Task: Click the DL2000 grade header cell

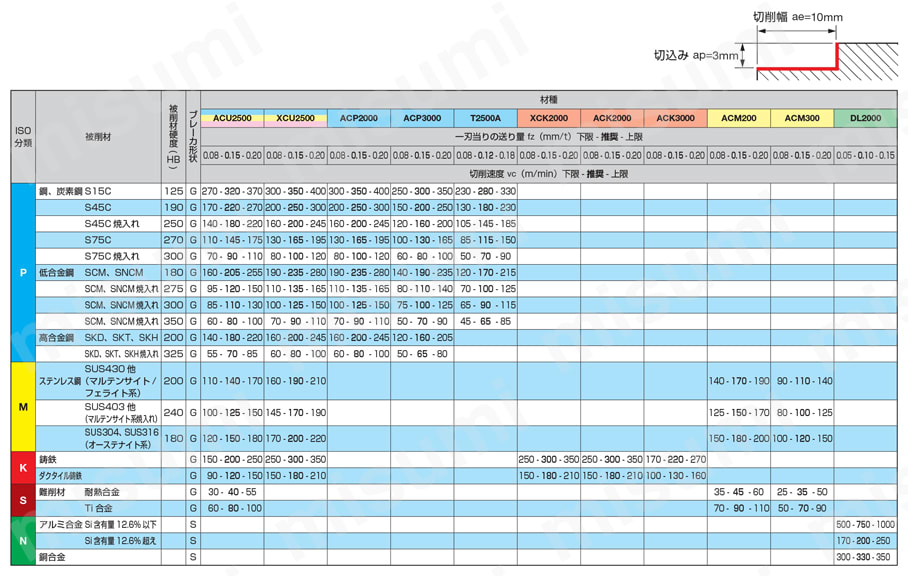Action: (x=865, y=118)
